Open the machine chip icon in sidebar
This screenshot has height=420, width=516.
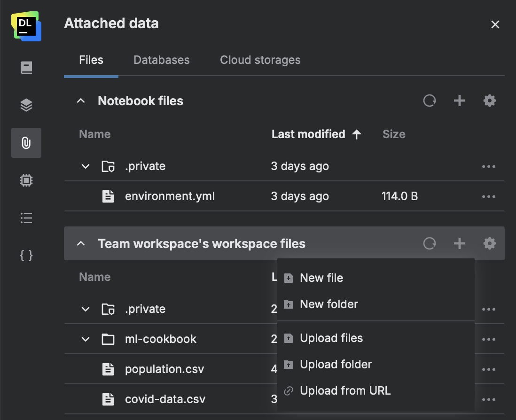[x=26, y=180]
